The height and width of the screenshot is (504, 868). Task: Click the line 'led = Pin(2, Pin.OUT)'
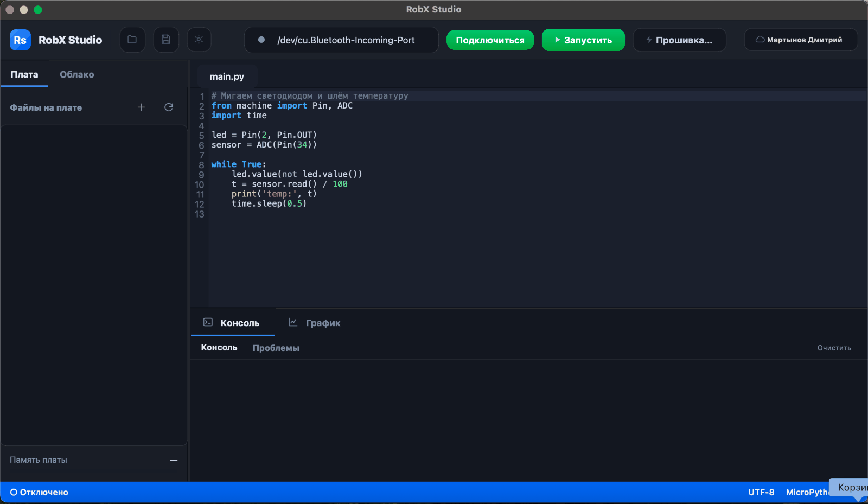pos(264,135)
